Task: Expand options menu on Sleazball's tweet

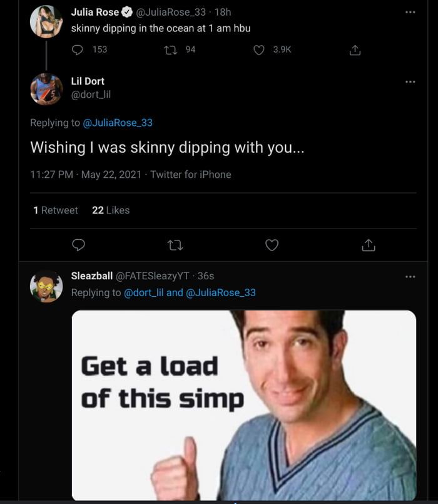Action: tap(411, 275)
